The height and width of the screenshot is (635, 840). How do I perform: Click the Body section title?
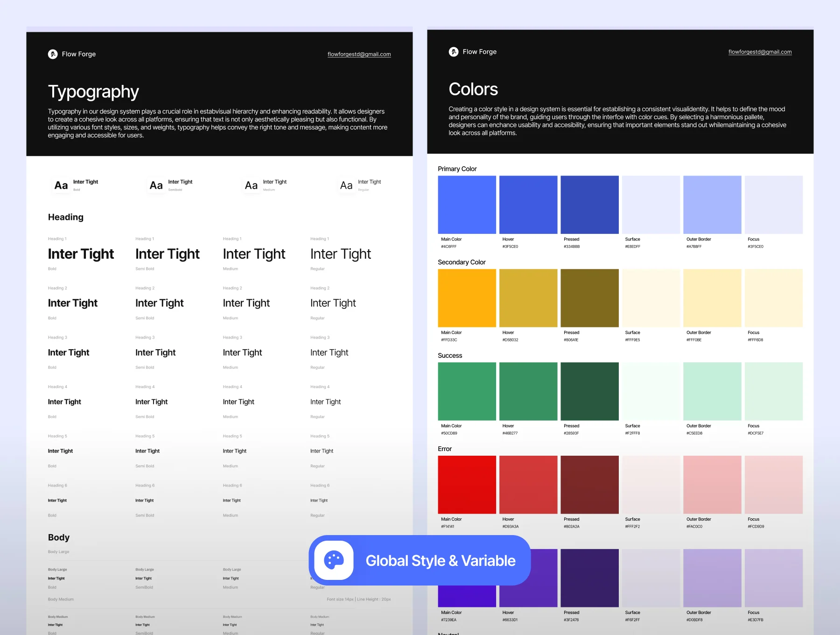point(59,537)
